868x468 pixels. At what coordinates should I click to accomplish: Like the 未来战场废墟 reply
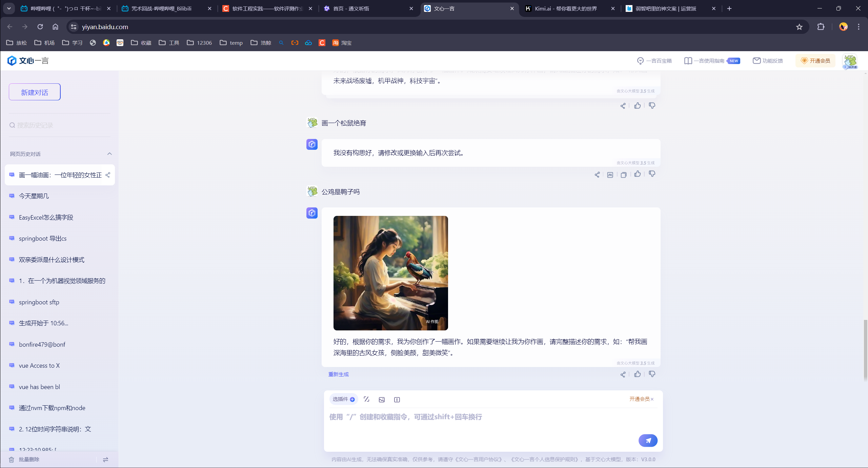coord(637,105)
